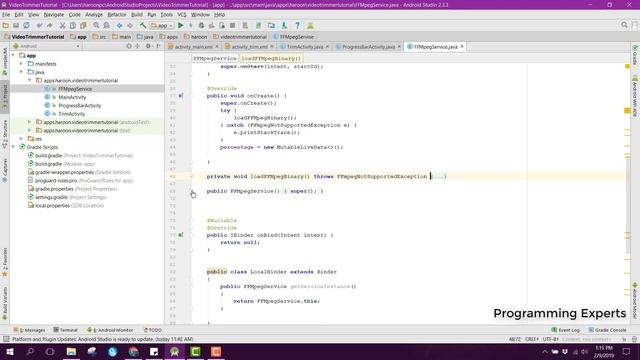Open TrimActivity in project tree

(71, 114)
